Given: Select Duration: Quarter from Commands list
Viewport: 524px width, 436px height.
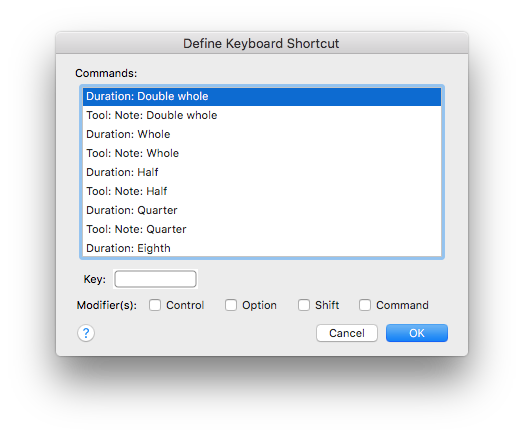Looking at the screenshot, I should tap(262, 210).
